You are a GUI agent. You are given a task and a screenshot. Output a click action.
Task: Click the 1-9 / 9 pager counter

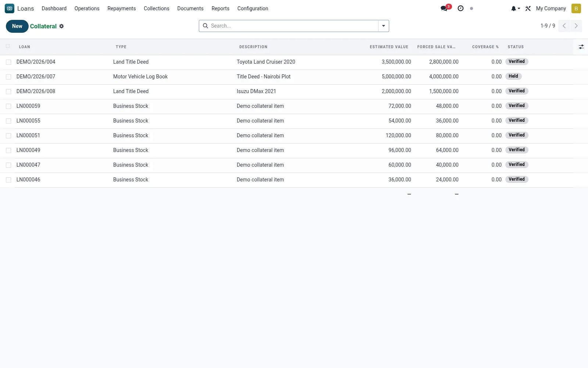[x=548, y=26]
